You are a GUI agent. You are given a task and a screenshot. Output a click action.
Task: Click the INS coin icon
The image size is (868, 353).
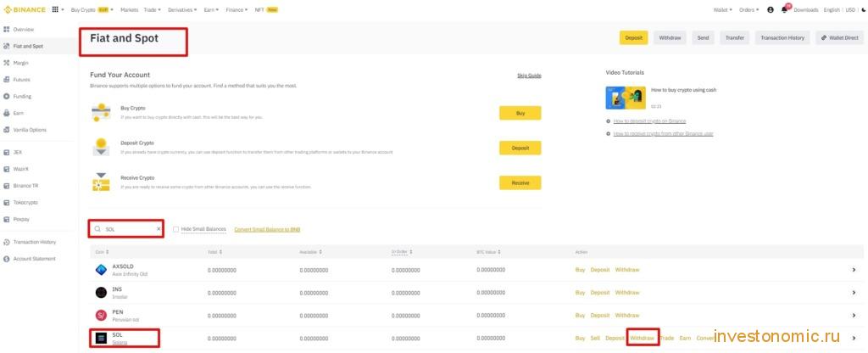pyautogui.click(x=101, y=293)
